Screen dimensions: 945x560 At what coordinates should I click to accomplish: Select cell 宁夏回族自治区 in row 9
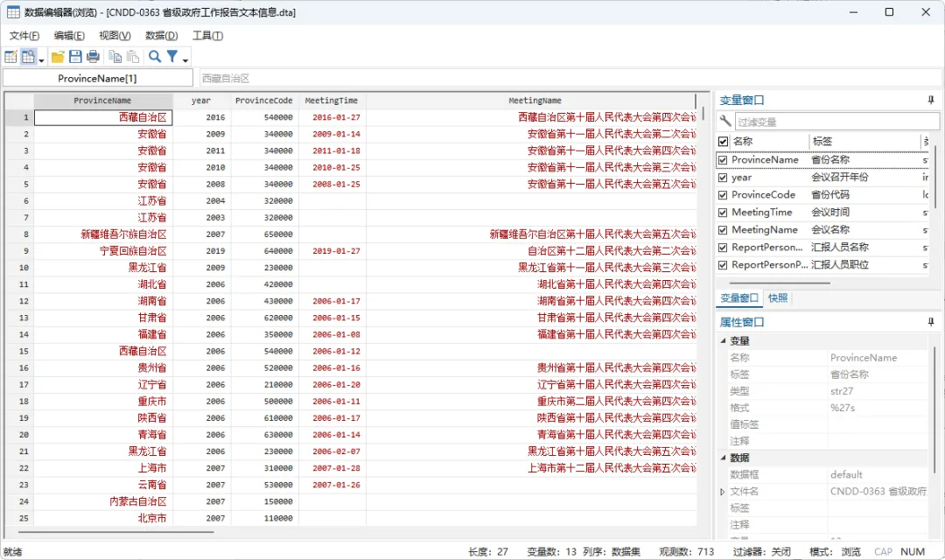click(x=103, y=251)
